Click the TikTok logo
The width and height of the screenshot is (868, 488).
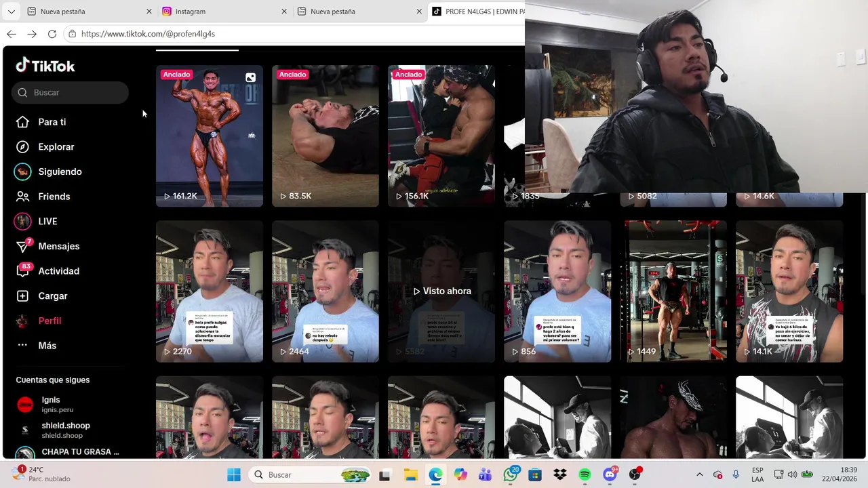pyautogui.click(x=45, y=66)
